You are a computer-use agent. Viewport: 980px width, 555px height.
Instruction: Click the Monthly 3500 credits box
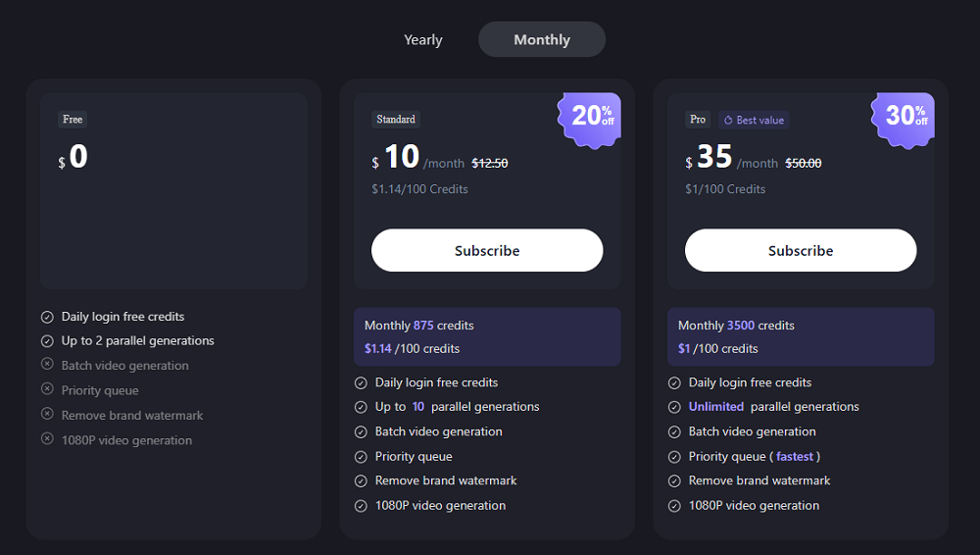coord(801,336)
